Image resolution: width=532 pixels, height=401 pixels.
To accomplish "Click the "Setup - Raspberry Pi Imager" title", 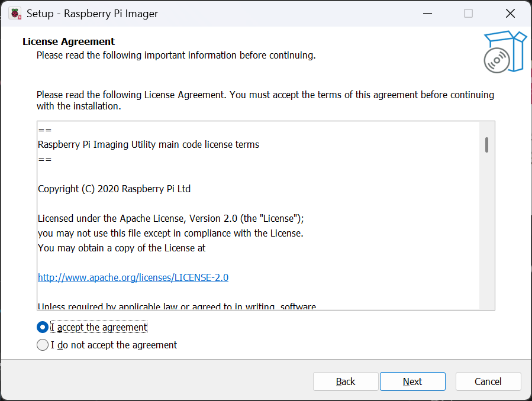I will [92, 14].
